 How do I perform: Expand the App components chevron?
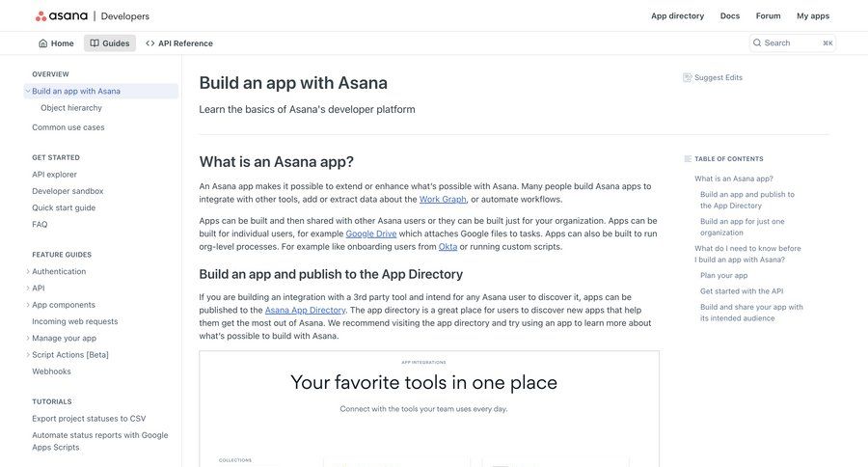[x=28, y=305]
